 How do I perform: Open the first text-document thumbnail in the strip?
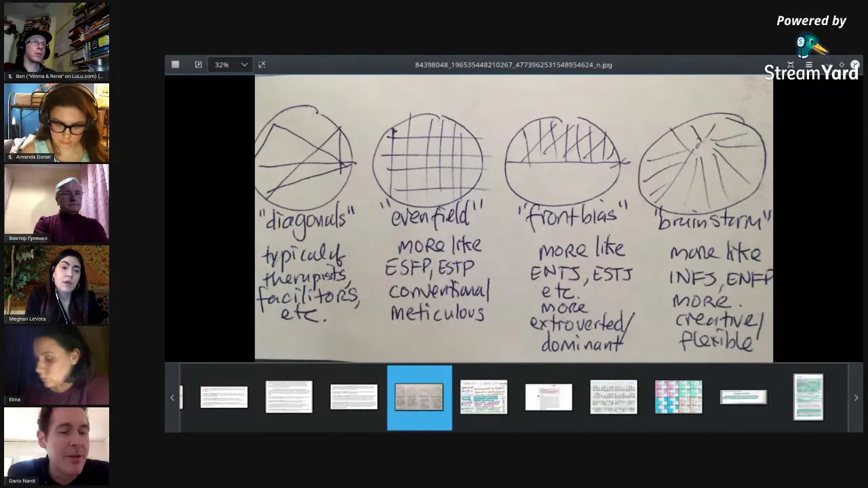[x=224, y=397]
